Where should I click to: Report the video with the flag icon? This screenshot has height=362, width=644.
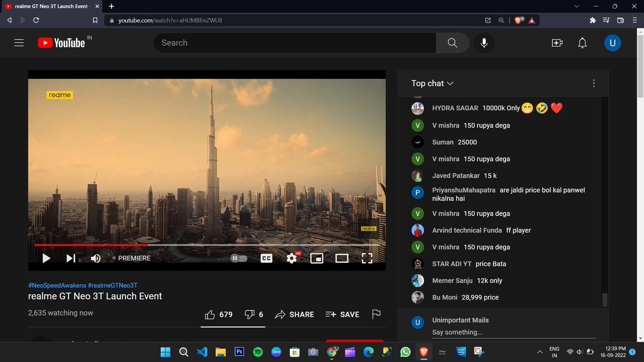(x=376, y=314)
